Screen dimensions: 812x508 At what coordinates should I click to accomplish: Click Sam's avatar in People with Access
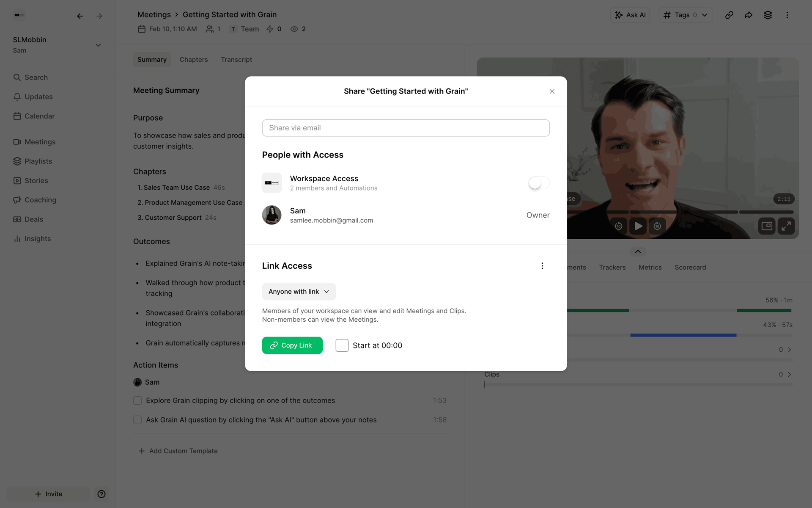tap(272, 215)
